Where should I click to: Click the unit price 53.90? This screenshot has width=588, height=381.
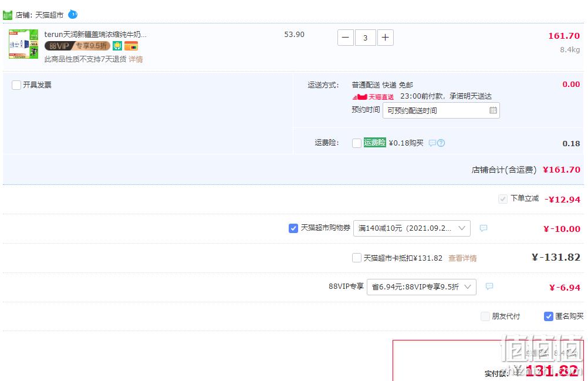click(x=295, y=35)
